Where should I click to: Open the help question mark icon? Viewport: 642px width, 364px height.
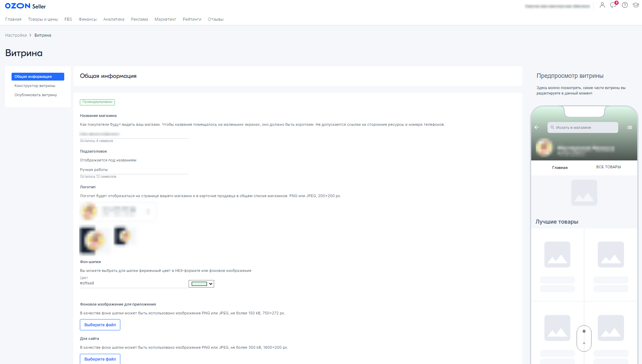point(625,5)
